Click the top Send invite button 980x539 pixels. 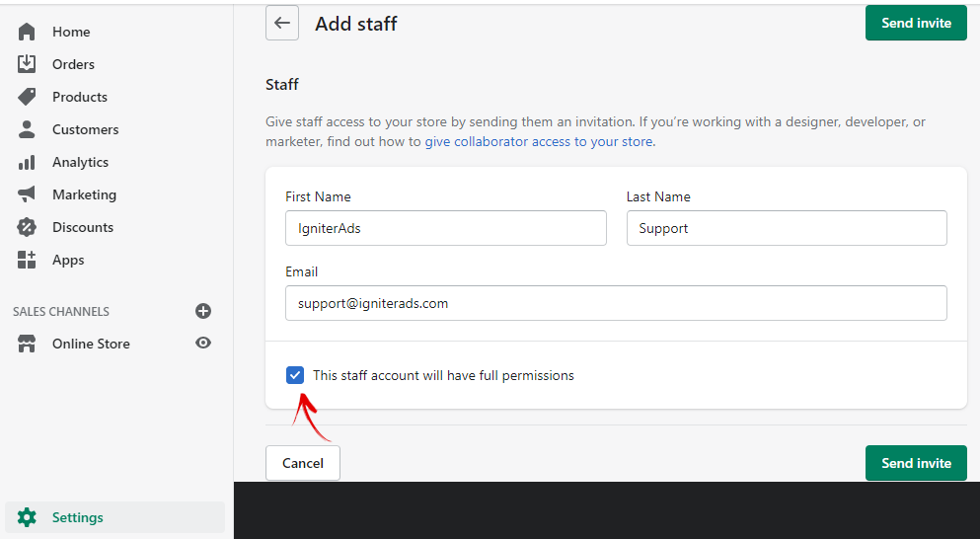click(916, 23)
